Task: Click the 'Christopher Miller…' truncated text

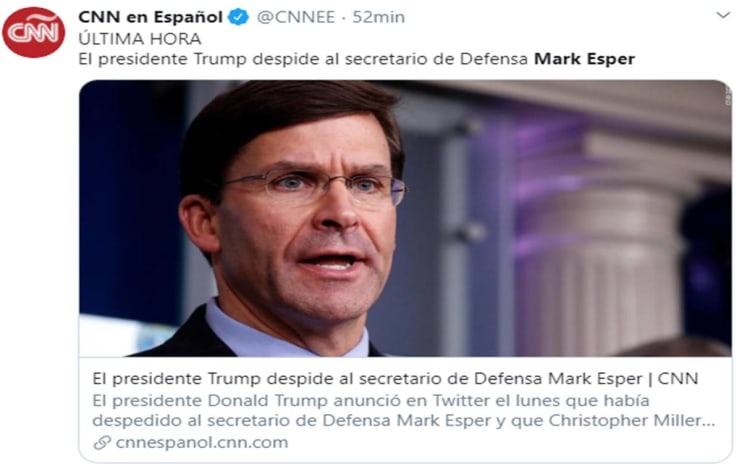Action: tap(631, 420)
